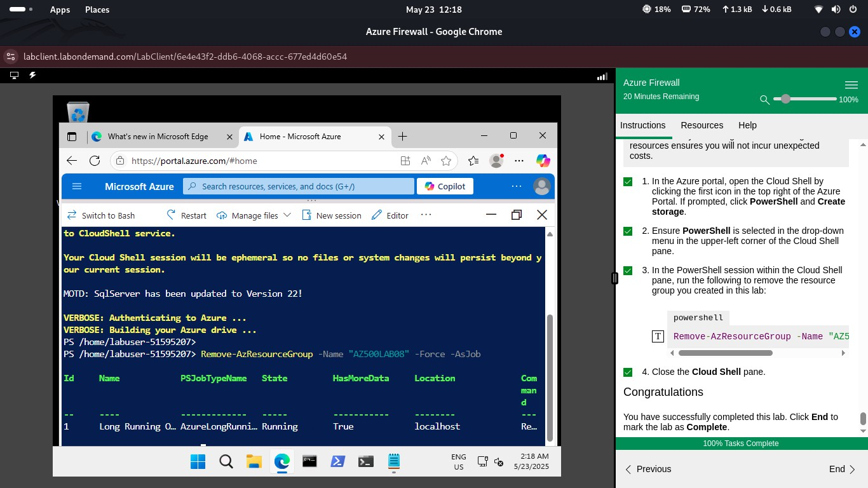
Task: Uncheck the Ensure PowerShell is selected task
Action: pyautogui.click(x=627, y=231)
